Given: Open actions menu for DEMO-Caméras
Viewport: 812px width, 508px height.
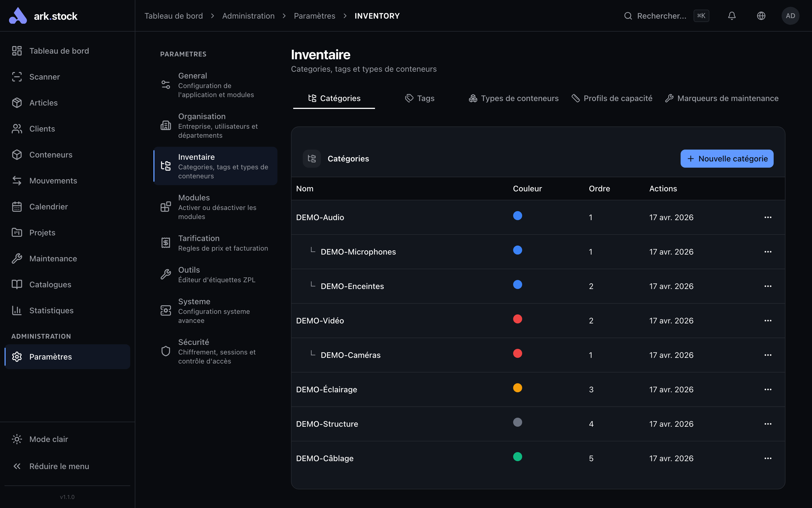Looking at the screenshot, I should [768, 355].
